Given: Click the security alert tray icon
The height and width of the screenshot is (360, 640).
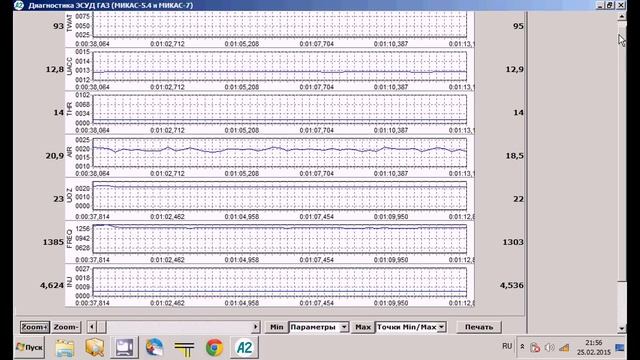Looking at the screenshot, I should click(x=535, y=347).
